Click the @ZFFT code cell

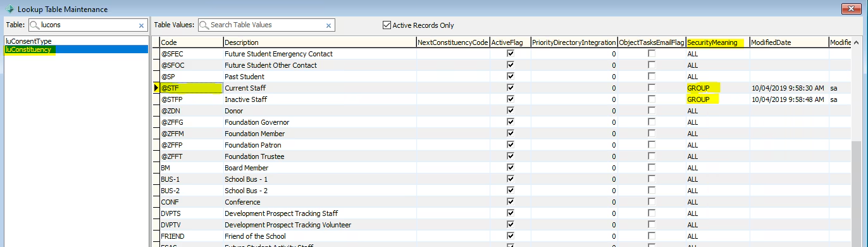pos(191,156)
